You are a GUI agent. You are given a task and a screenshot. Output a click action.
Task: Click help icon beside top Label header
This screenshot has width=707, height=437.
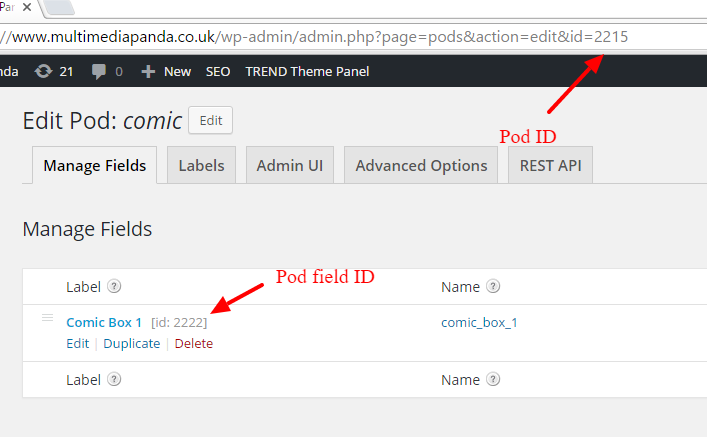pyautogui.click(x=115, y=287)
